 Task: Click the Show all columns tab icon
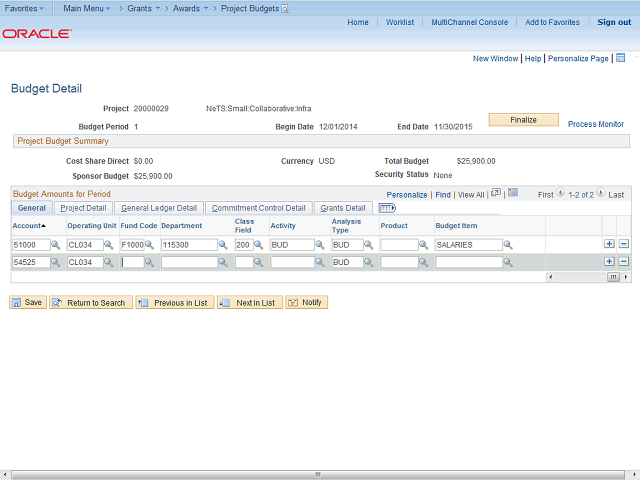pyautogui.click(x=387, y=208)
